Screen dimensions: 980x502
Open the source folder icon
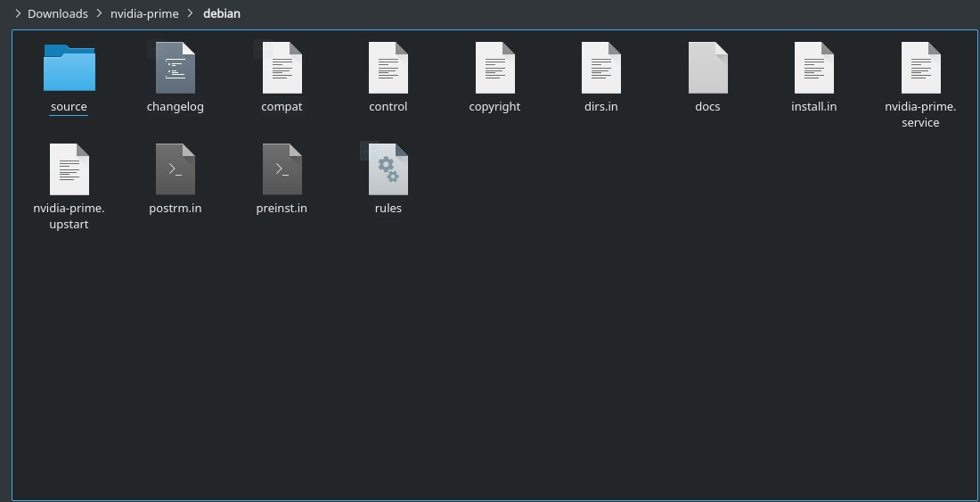(x=69, y=68)
